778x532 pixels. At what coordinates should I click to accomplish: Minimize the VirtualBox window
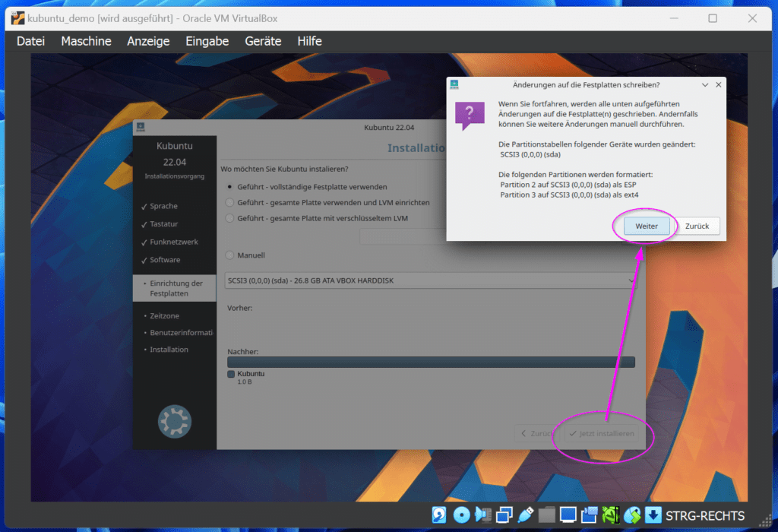pos(674,18)
